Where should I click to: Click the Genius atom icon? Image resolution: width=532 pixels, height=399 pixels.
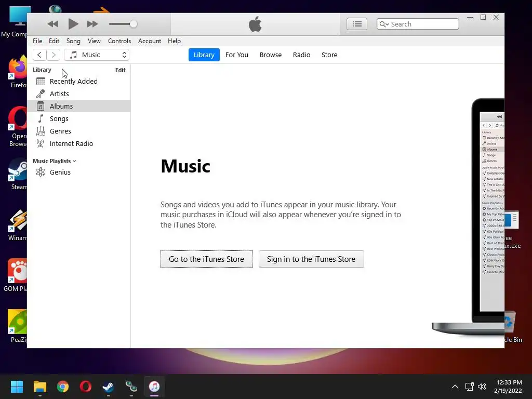41,172
